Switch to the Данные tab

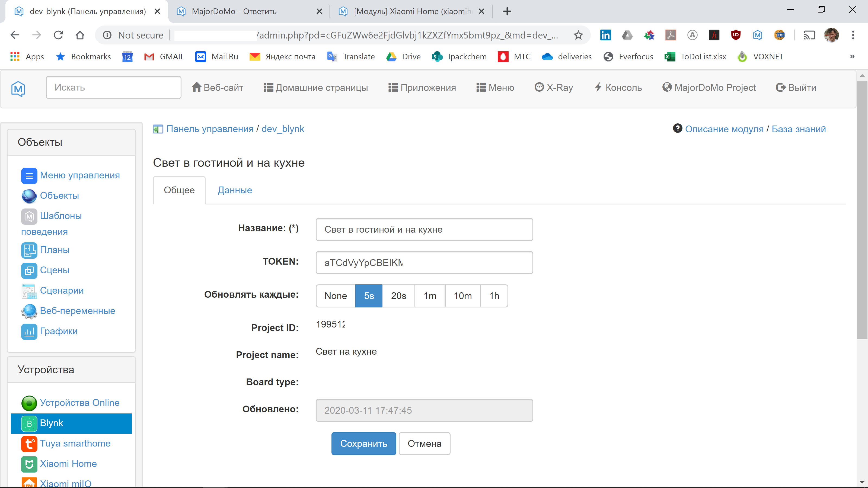click(x=235, y=190)
